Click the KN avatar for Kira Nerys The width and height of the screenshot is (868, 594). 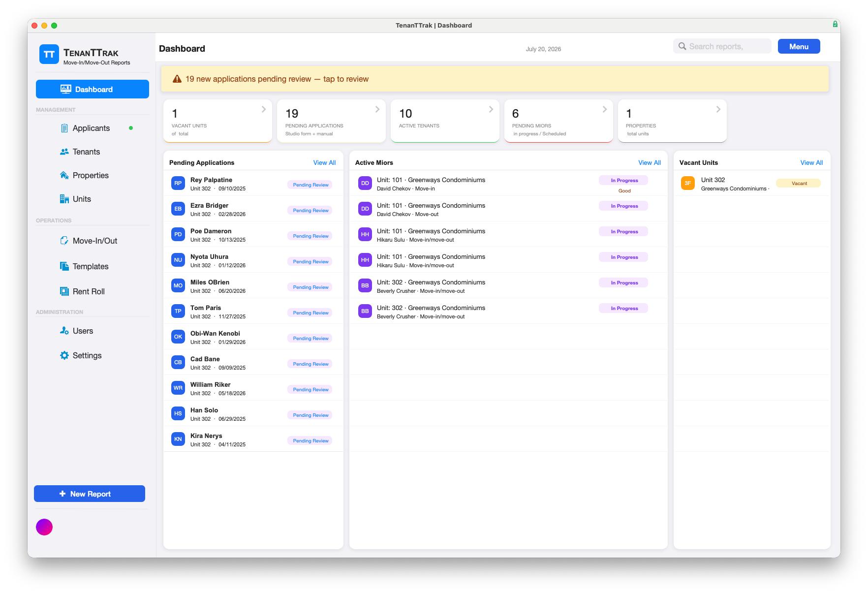coord(178,439)
